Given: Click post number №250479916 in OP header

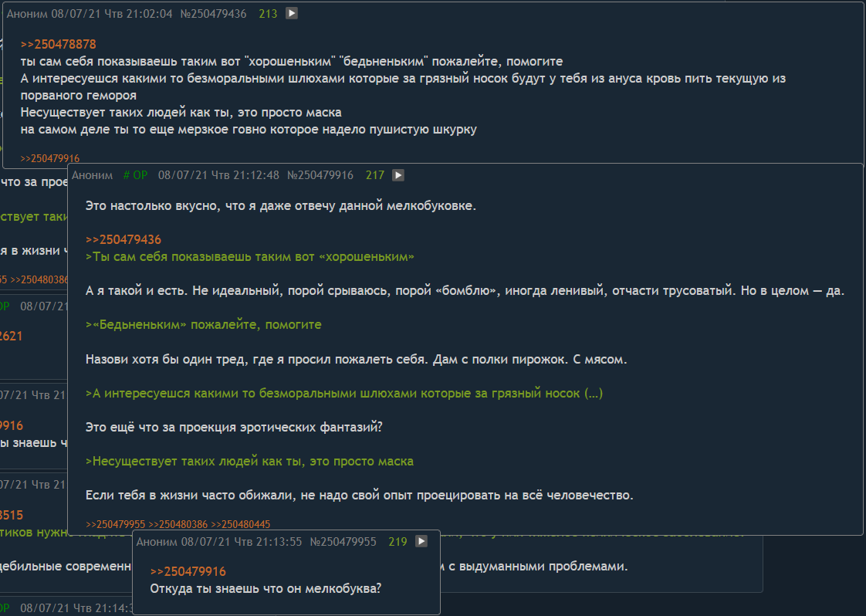Looking at the screenshot, I should (x=320, y=175).
